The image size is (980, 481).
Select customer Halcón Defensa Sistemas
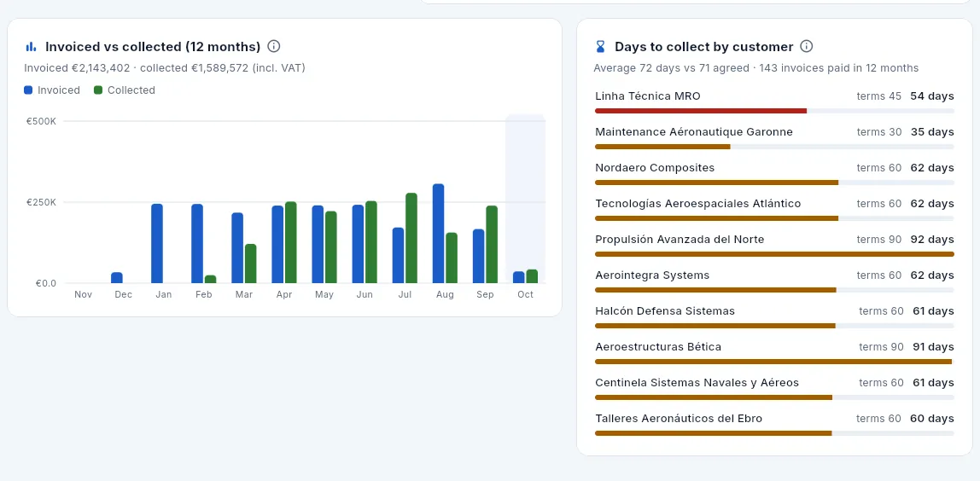click(665, 310)
